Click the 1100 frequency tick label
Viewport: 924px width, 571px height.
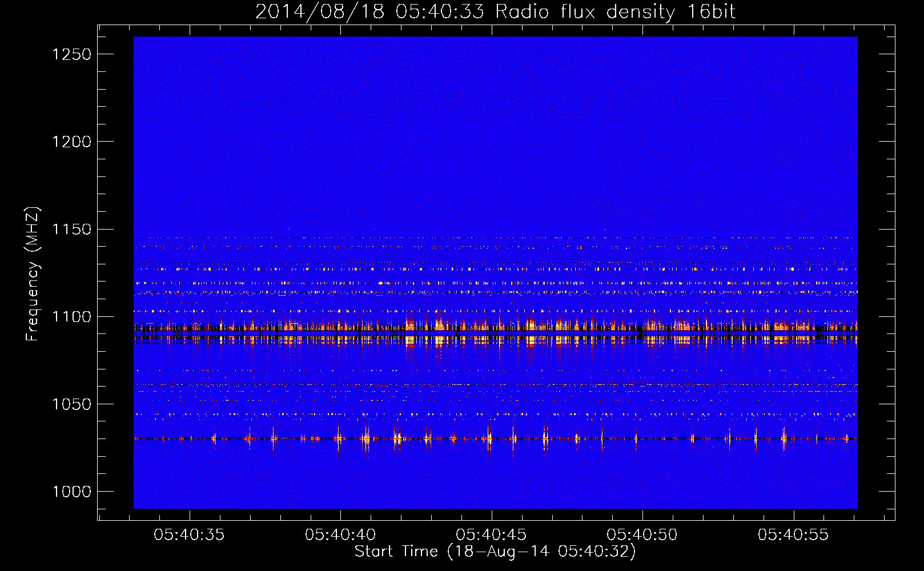click(72, 317)
